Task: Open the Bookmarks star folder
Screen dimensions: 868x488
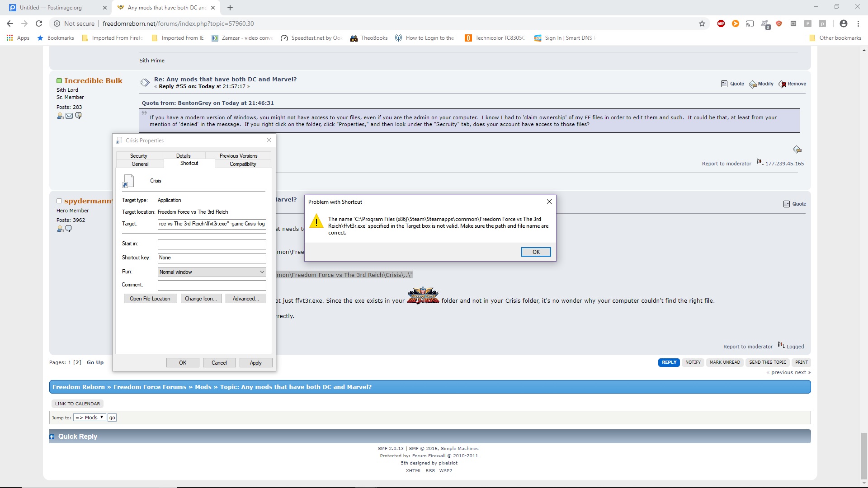Action: [x=56, y=38]
